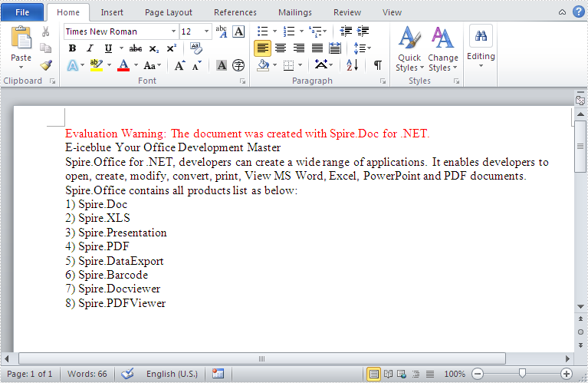Open underline style dropdown arrow
The image size is (588, 383).
(x=121, y=48)
